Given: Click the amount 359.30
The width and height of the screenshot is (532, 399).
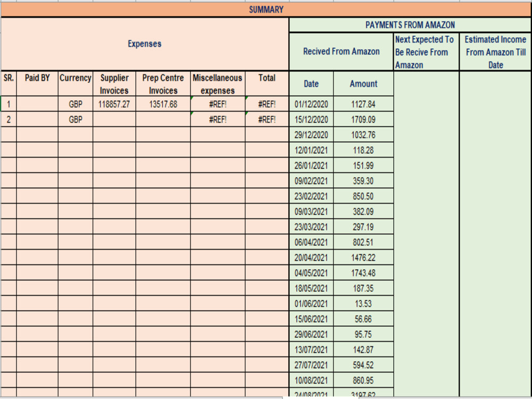Looking at the screenshot, I should coord(363,181).
